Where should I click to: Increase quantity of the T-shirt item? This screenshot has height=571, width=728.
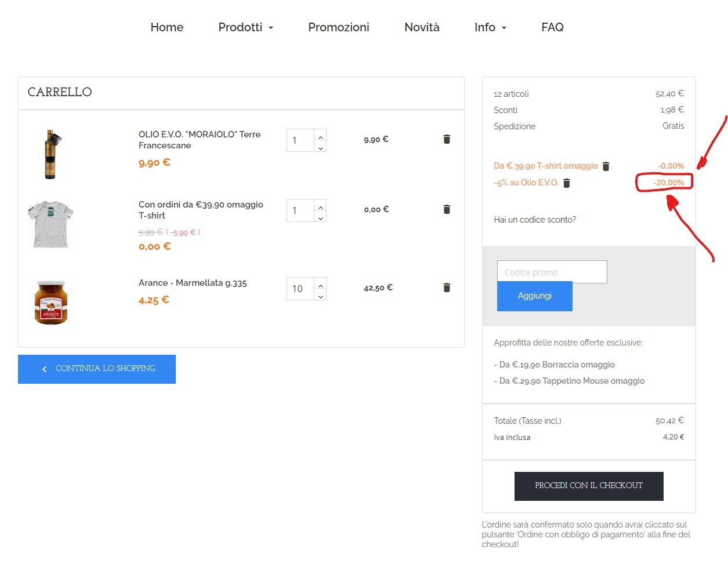click(321, 205)
